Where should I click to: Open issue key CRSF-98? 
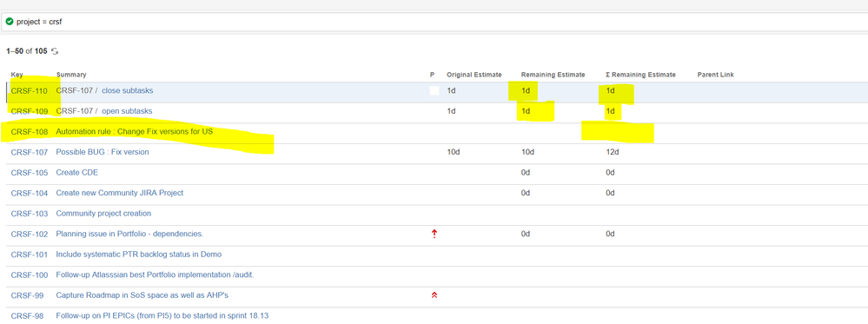click(x=27, y=315)
